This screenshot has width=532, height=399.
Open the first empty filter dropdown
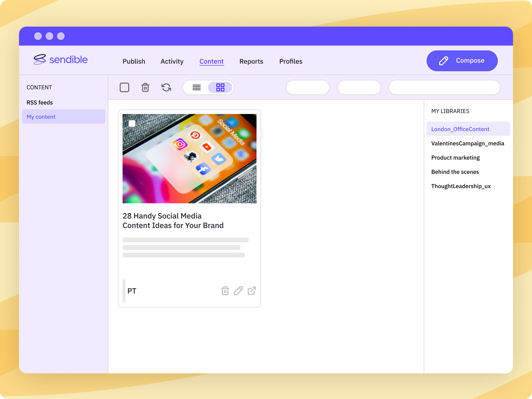coord(307,87)
